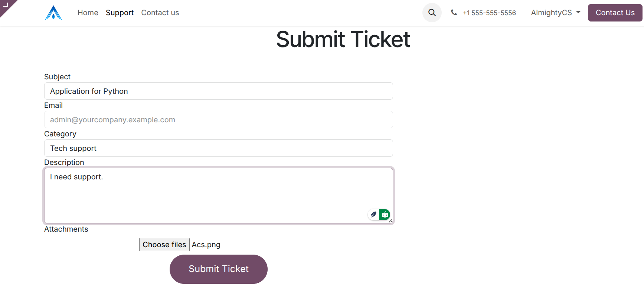644x285 pixels.
Task: Open the Contact us navigation link
Action: tap(160, 13)
